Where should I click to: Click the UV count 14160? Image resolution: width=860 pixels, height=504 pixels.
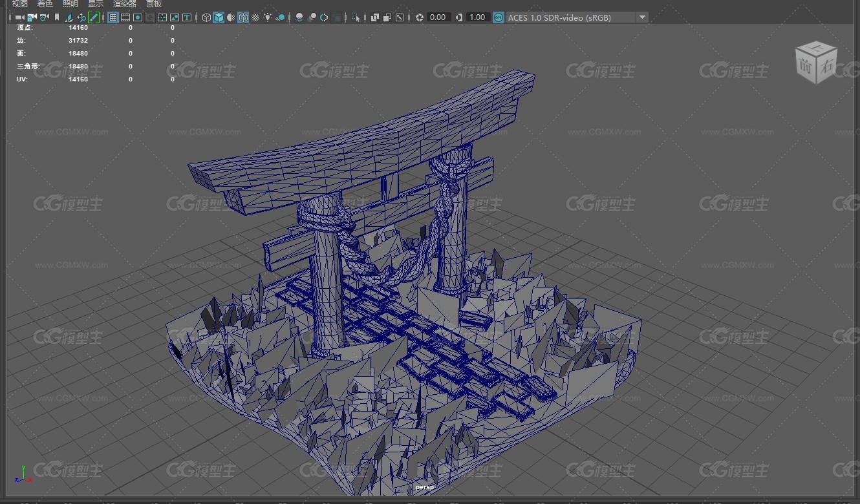click(78, 79)
